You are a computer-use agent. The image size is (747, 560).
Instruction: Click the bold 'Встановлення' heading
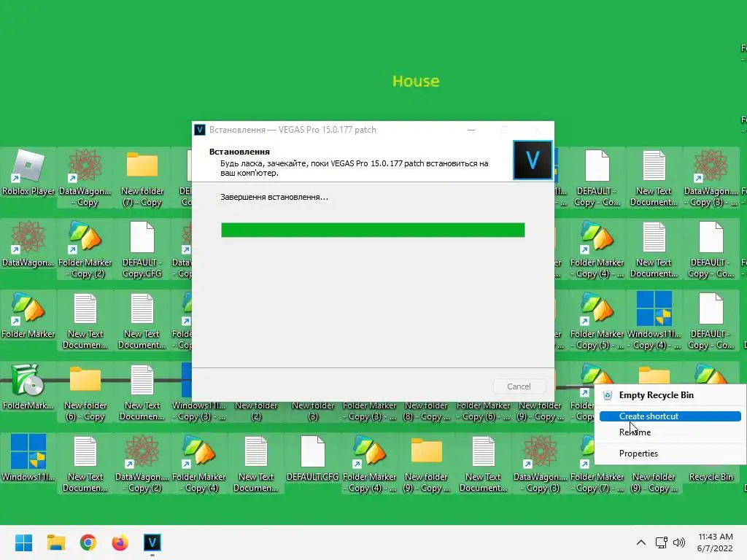click(x=239, y=152)
